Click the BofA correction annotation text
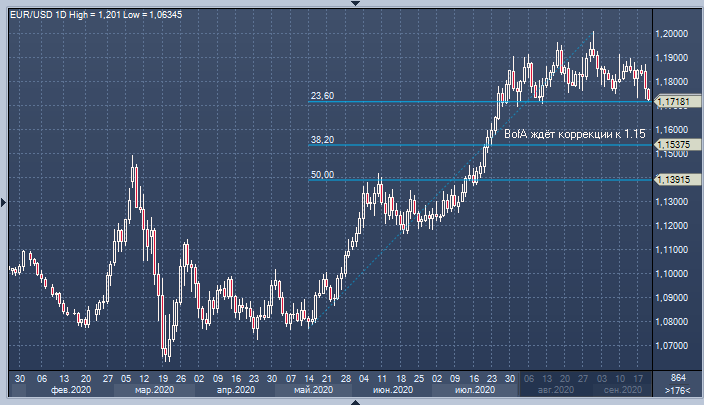 pyautogui.click(x=574, y=133)
